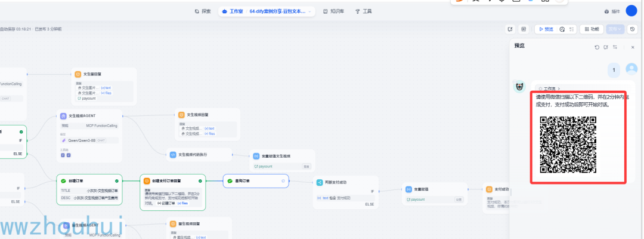
Task: Click the bot avatar in preview chat
Action: click(x=519, y=87)
